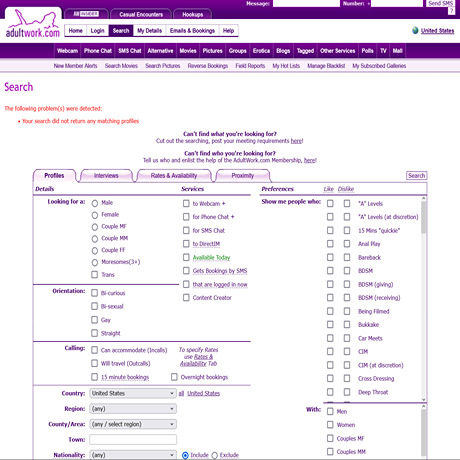Open the Hookups tab
Screen dimensions: 460x460
tap(193, 14)
